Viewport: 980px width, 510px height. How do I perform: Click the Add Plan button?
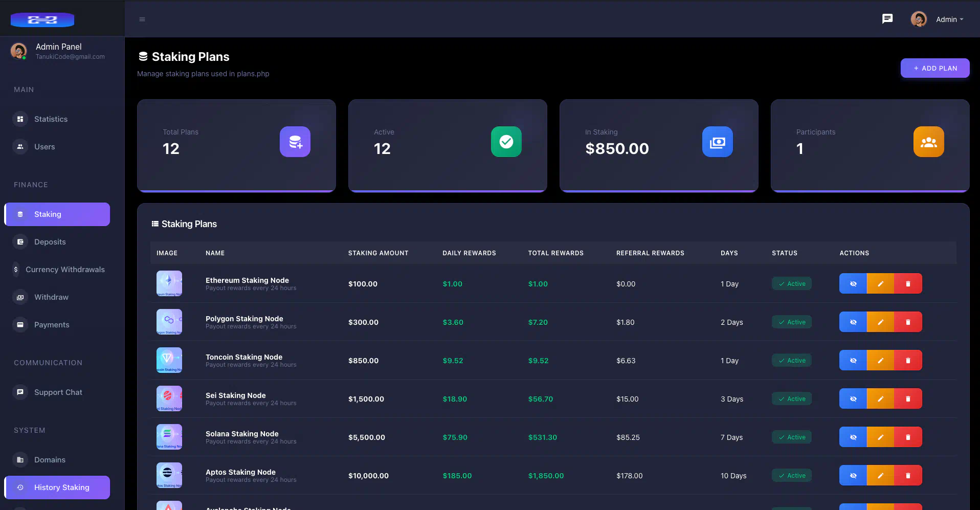tap(934, 68)
